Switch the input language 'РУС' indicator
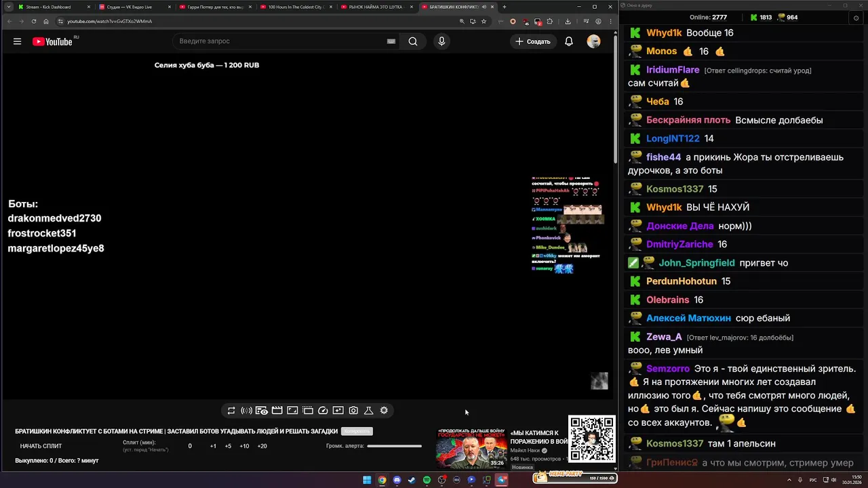 pos(813,480)
